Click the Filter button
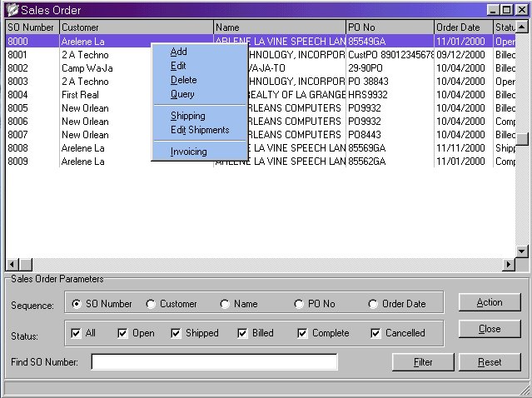532x398 pixels. 423,362
